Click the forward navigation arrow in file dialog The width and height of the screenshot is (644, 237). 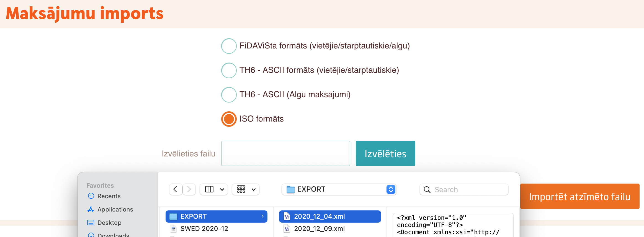(189, 189)
